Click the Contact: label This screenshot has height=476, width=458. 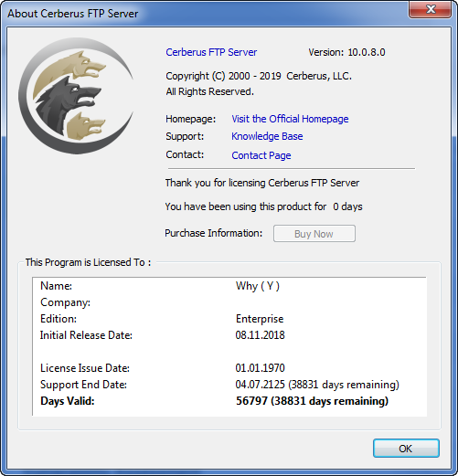[x=185, y=154]
